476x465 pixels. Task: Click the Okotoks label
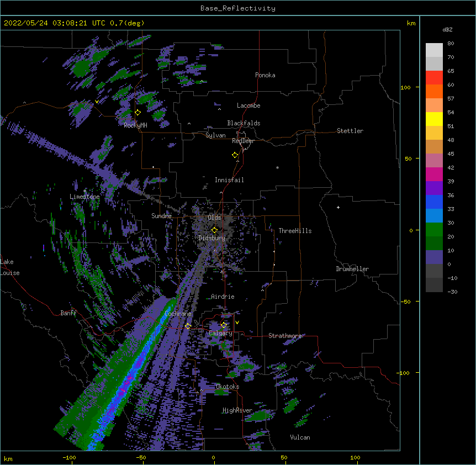228,387
